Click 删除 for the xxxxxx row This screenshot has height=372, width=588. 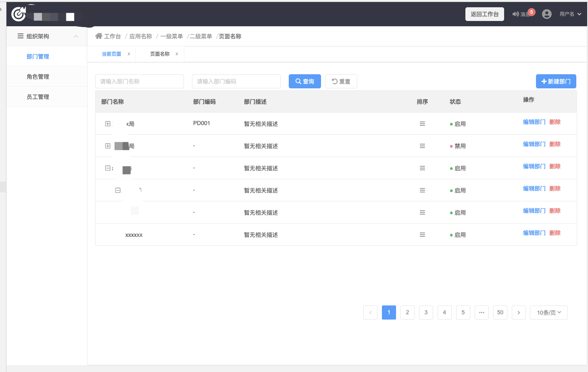point(555,233)
